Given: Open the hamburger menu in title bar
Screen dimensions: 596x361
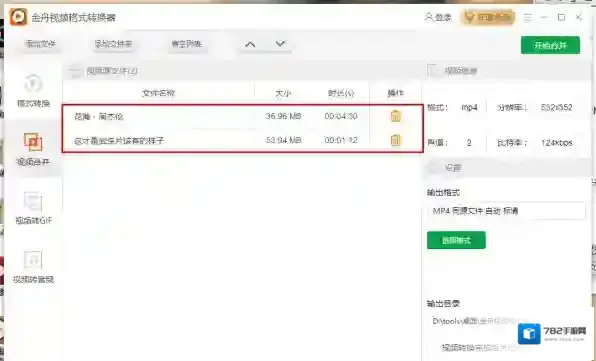Looking at the screenshot, I should point(528,17).
